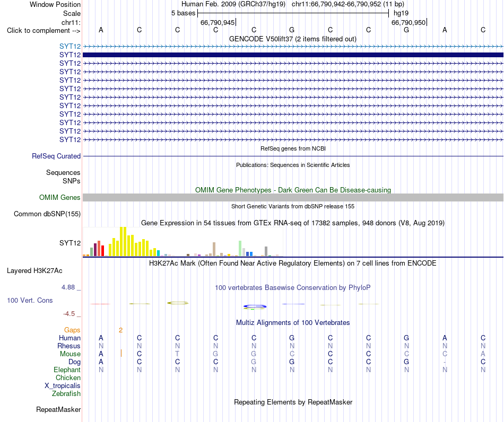Click the Human alignment row label
Viewport: 504px width, 422px height.
tap(69, 338)
